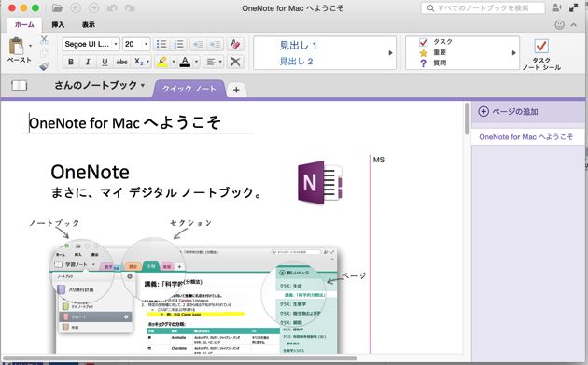Viewport: 588px width, 365px height.
Task: Apply the 見出し 2 style
Action: click(296, 62)
